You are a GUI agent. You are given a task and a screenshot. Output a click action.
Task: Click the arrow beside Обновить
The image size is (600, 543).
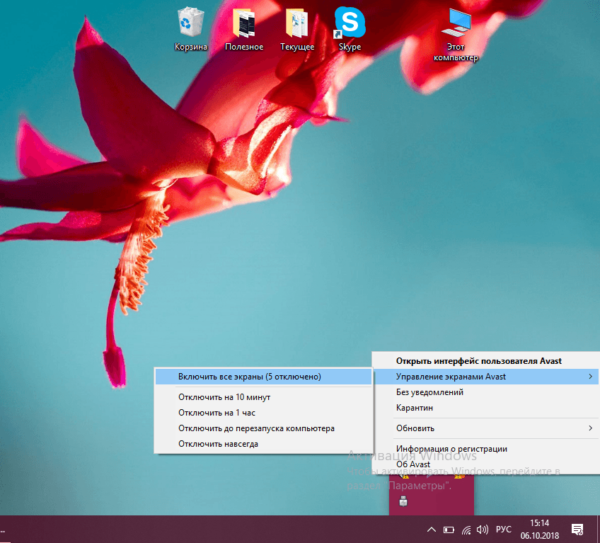click(x=590, y=428)
